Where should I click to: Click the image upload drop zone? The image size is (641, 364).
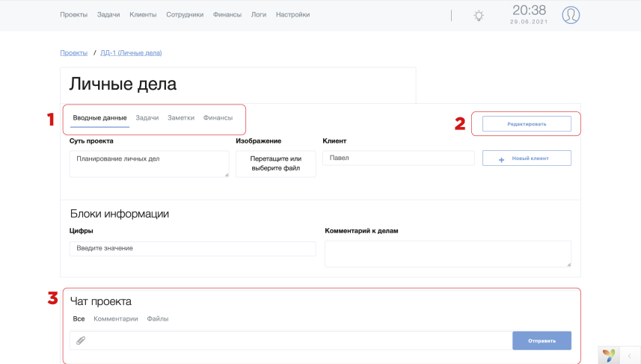(276, 164)
